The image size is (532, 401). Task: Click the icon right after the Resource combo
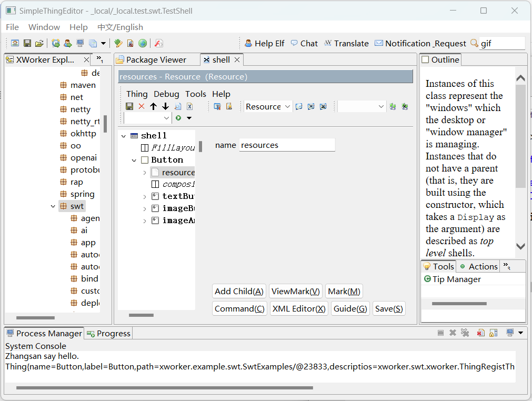point(299,106)
